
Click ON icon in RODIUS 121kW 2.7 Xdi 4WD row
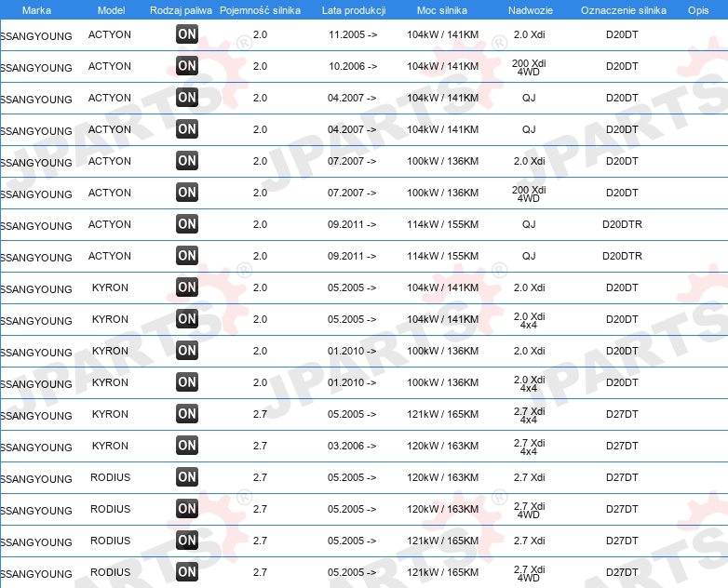pyautogui.click(x=187, y=572)
